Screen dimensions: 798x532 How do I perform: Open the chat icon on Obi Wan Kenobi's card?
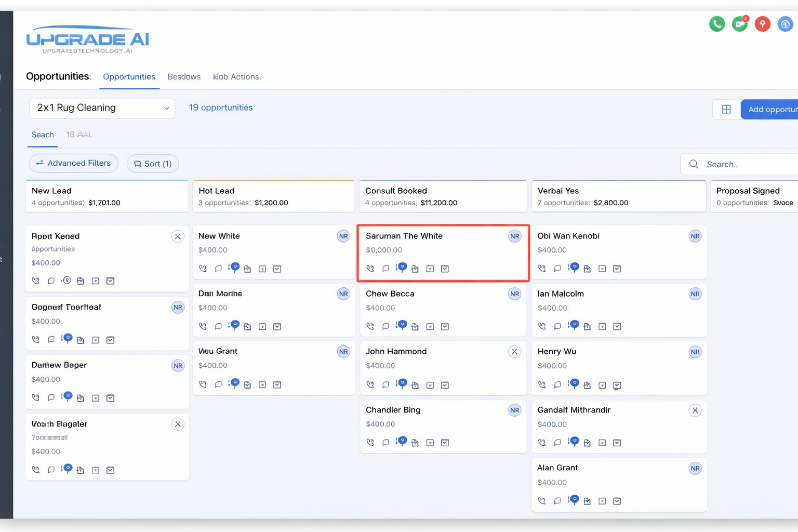(557, 269)
